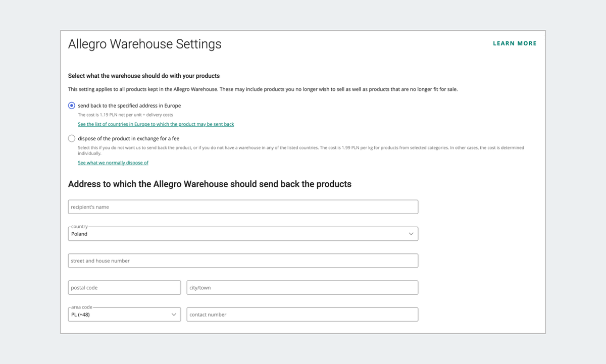
Task: Choose the 'dispose of the product' radio option
Action: [x=72, y=138]
